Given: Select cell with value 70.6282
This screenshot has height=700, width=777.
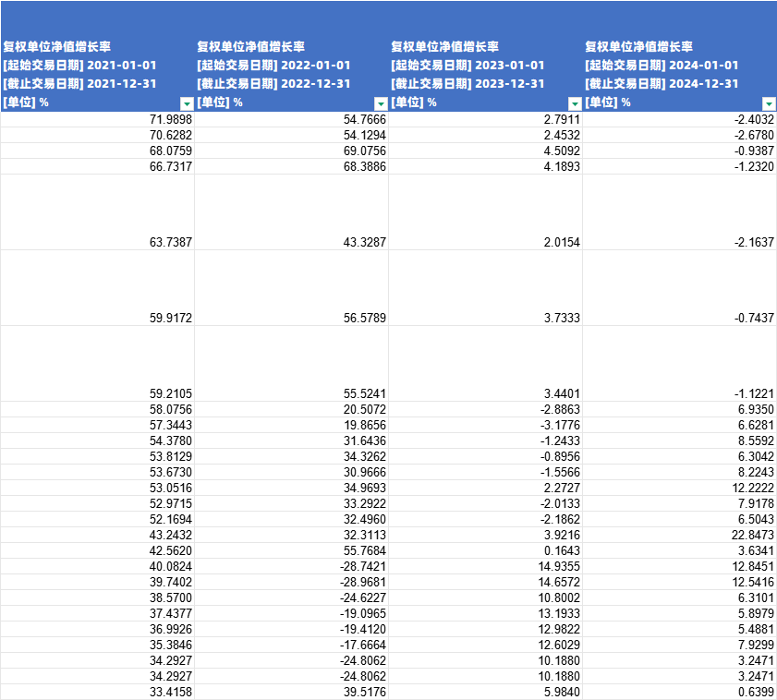Looking at the screenshot, I should pyautogui.click(x=98, y=135).
